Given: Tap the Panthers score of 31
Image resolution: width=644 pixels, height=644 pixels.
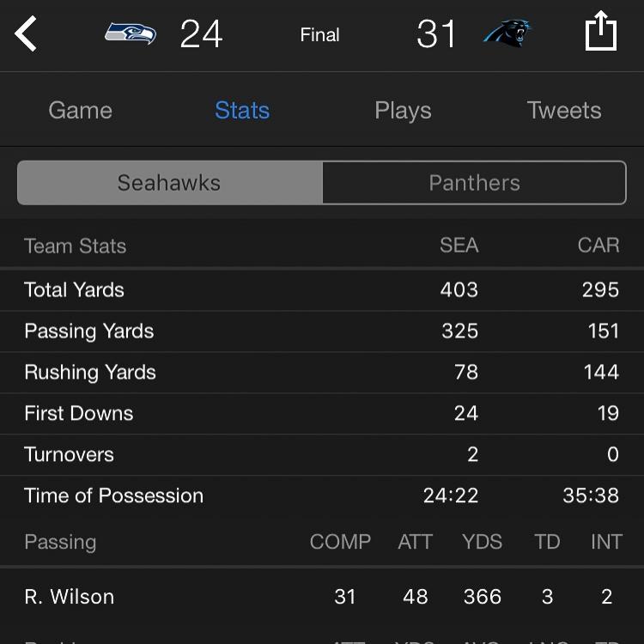Looking at the screenshot, I should pyautogui.click(x=436, y=33).
